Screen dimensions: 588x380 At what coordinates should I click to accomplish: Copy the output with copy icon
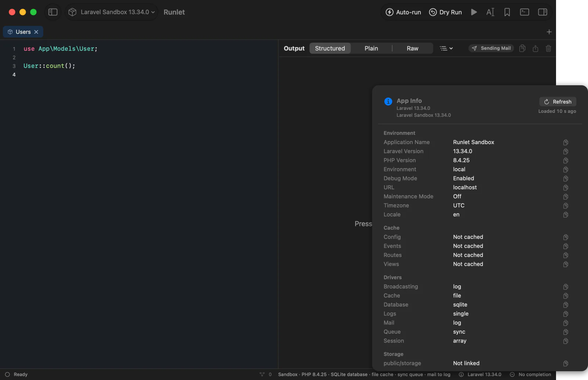(522, 48)
